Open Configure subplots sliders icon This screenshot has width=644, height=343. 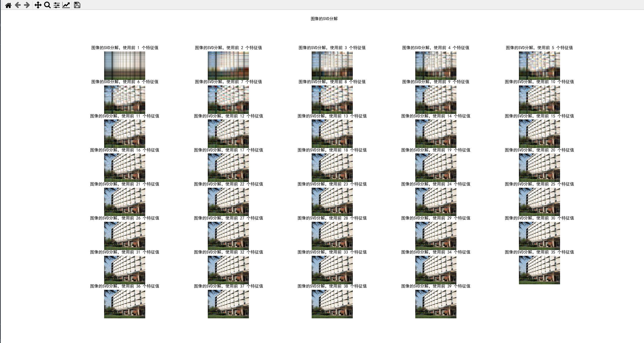coord(57,5)
